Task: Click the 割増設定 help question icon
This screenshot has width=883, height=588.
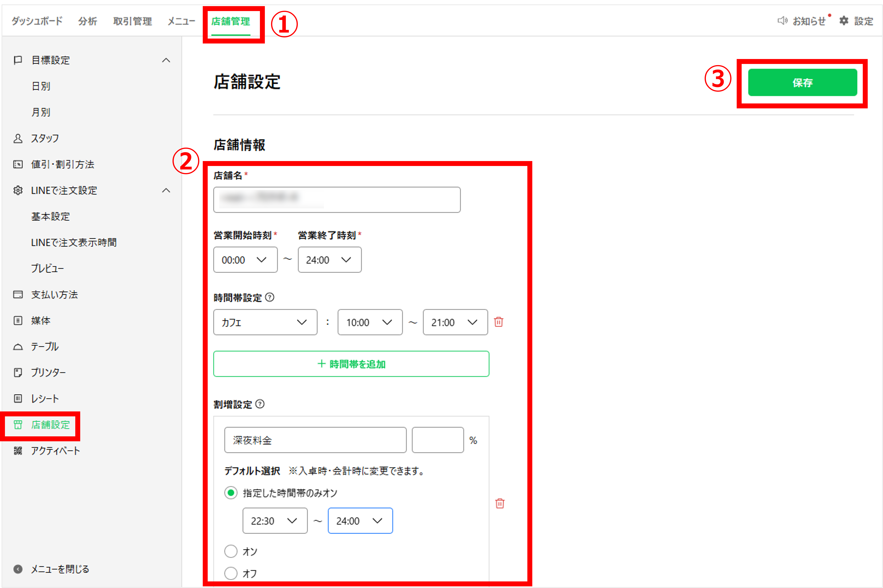Action: 260,404
